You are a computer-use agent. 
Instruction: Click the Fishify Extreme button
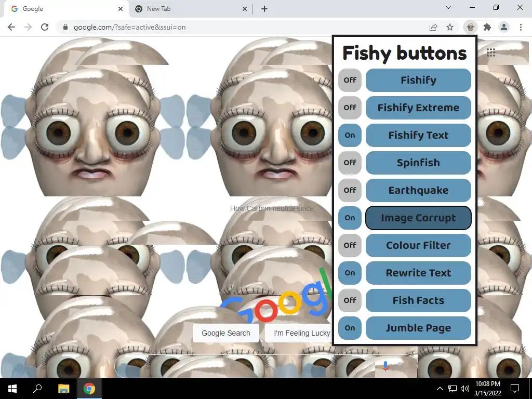tap(418, 108)
